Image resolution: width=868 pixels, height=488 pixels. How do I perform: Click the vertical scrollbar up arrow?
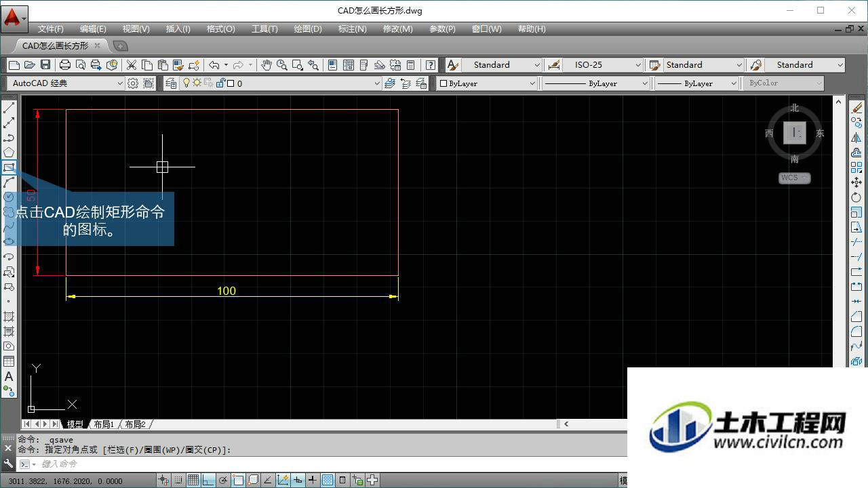pyautogui.click(x=839, y=102)
